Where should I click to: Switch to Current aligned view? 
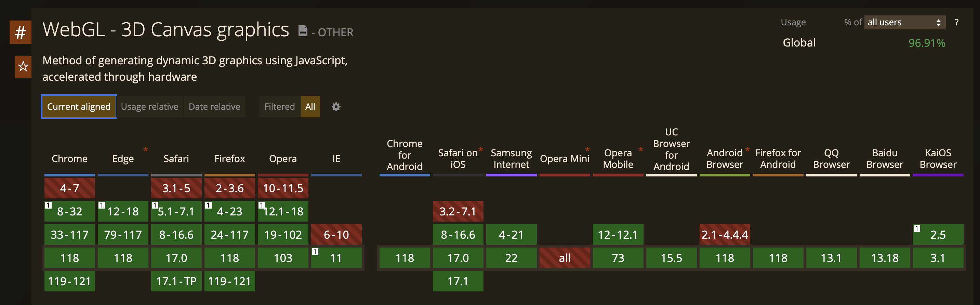point(79,107)
